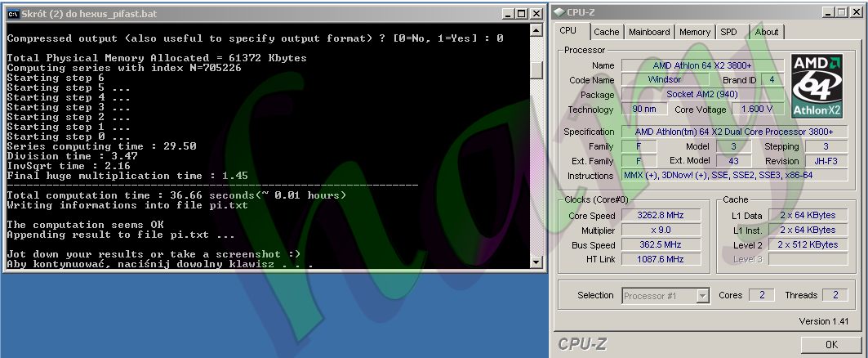Viewport: 868px width, 358px height.
Task: Open the Memory tab
Action: click(695, 32)
